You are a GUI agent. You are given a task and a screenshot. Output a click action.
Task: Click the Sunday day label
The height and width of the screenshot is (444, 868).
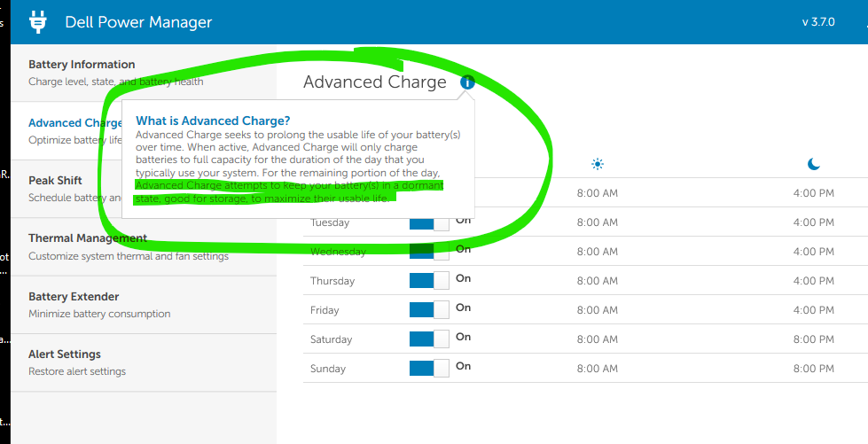(x=328, y=369)
